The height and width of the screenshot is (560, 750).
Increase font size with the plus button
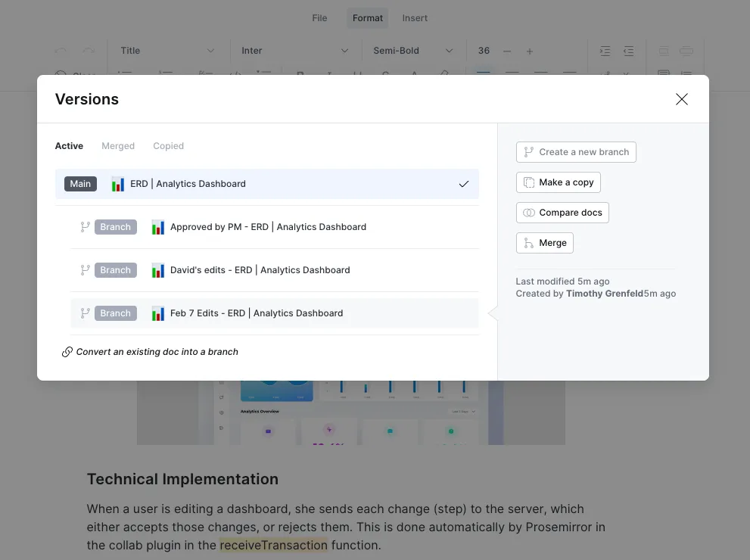[x=530, y=51]
